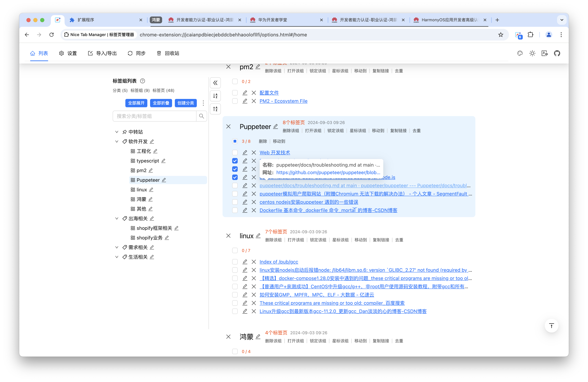The height and width of the screenshot is (382, 588).
Task: Open the PM2 - Ecosystem File link
Action: pyautogui.click(x=283, y=101)
